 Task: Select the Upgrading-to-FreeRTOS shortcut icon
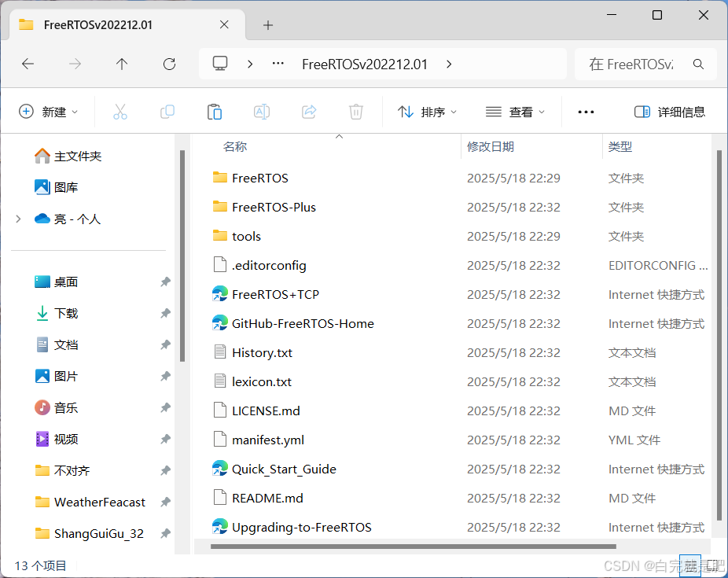click(220, 526)
